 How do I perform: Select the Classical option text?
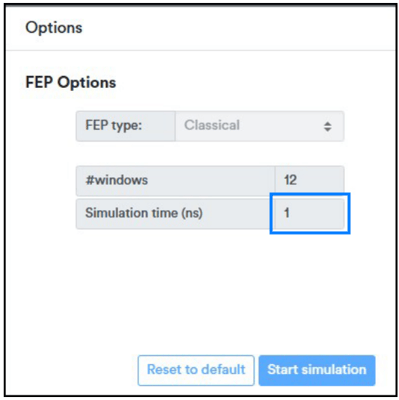point(212,125)
